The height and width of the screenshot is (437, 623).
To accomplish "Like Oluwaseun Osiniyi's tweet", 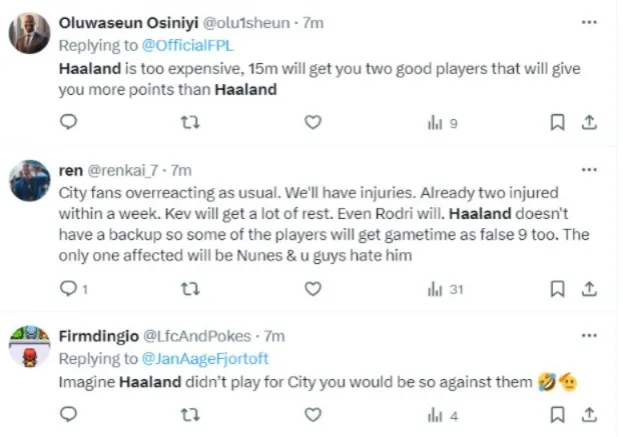I will click(x=312, y=123).
